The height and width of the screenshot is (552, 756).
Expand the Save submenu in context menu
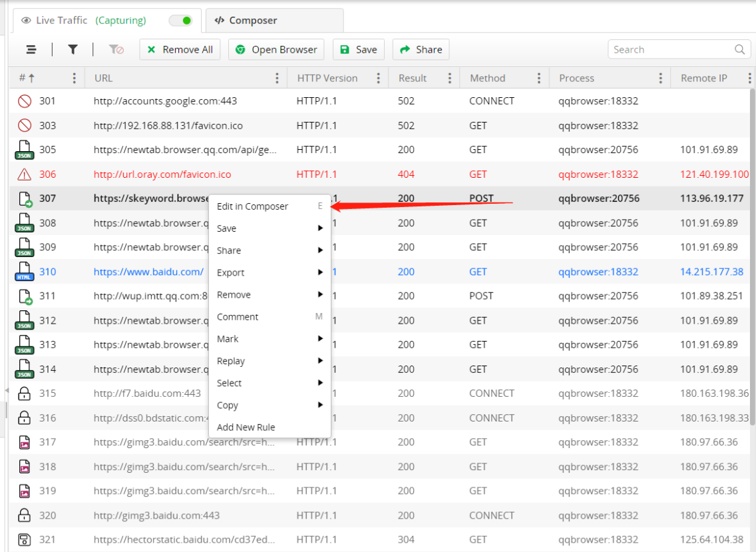(x=270, y=228)
